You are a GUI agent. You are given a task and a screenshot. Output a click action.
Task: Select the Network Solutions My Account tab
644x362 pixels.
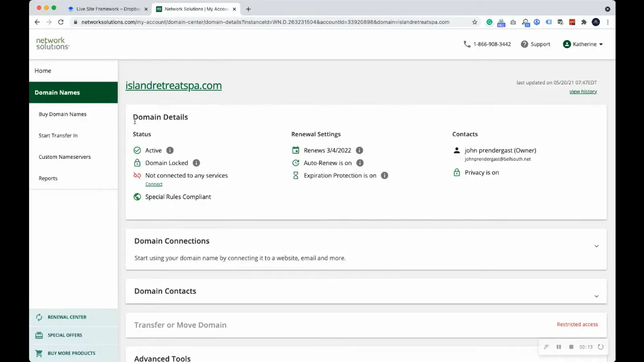click(196, 9)
